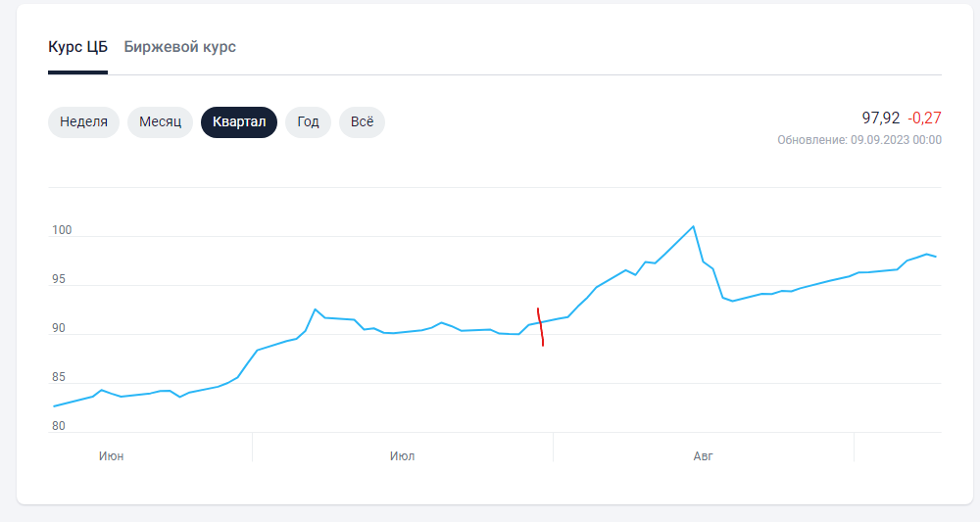
Task: Switch to the Курс ЦБ tab
Action: 77,47
